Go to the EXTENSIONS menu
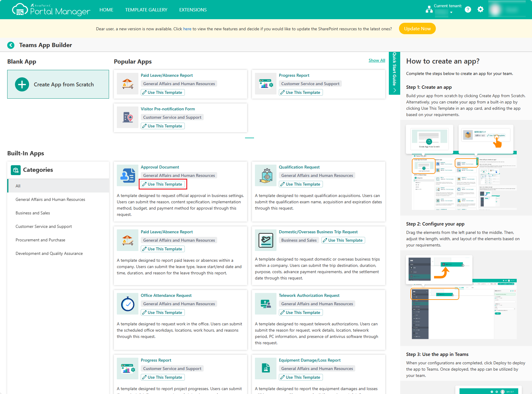This screenshot has height=394, width=532. point(193,10)
